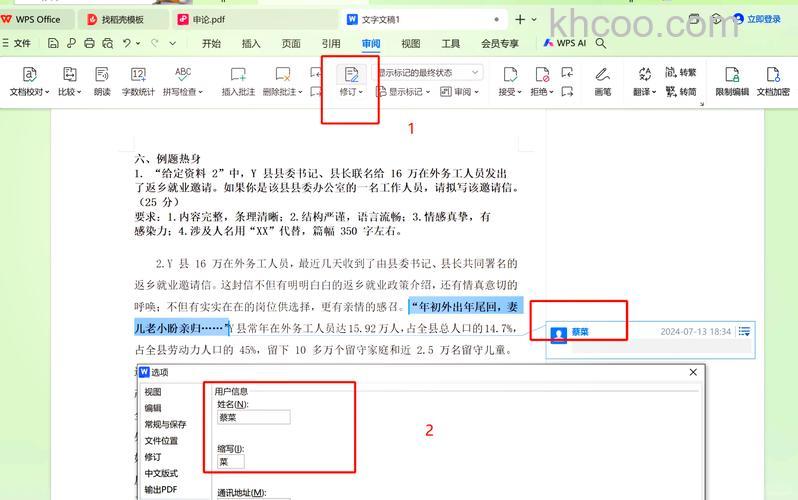
Task: Start 朗读 read aloud
Action: [x=102, y=81]
